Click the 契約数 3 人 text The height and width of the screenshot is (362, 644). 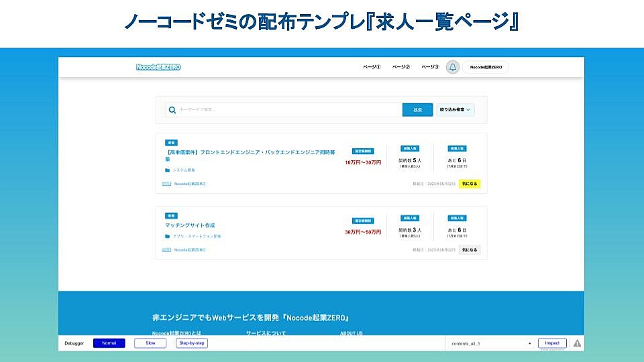(x=410, y=230)
